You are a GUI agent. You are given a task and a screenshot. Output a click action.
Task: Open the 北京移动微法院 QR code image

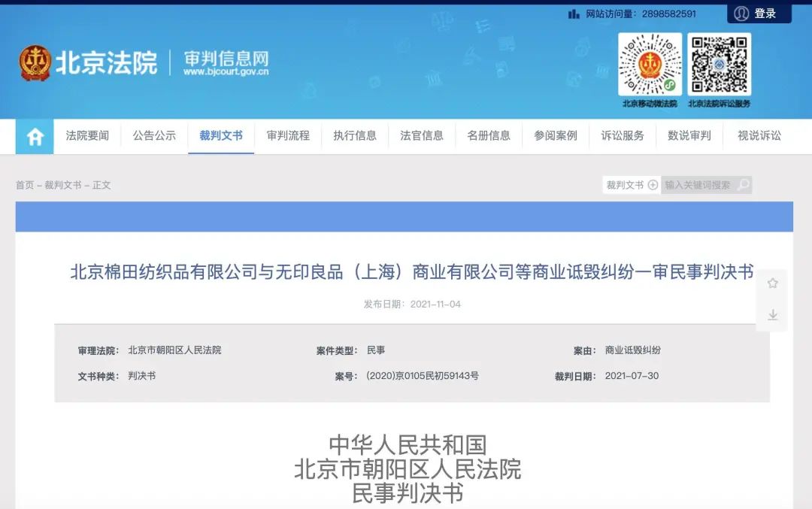650,64
